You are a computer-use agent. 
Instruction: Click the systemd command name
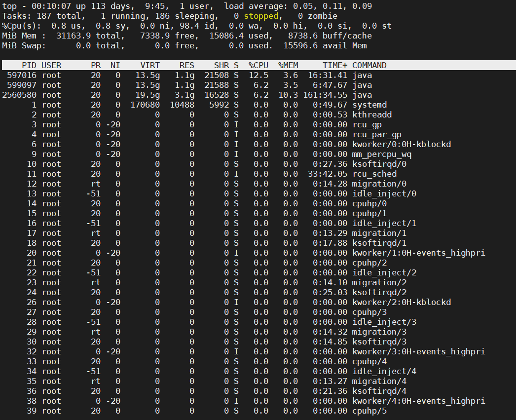(369, 105)
